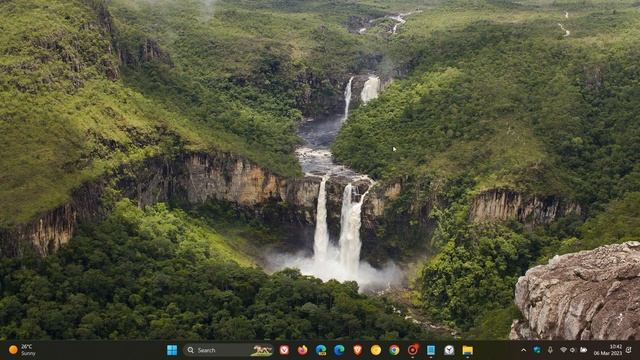640x360 pixels.
Task: Click the microphone tray icon
Action: tap(550, 350)
